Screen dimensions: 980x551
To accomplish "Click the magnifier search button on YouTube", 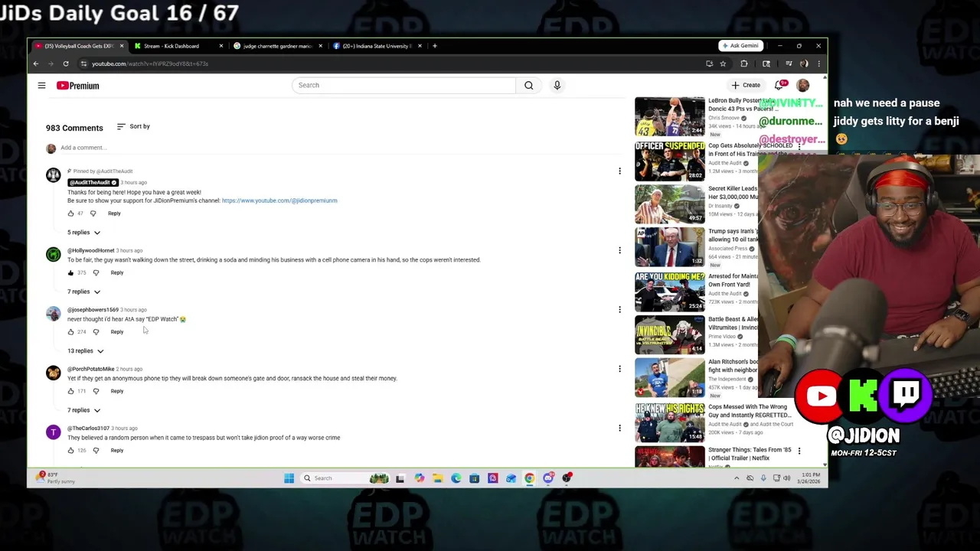I will coord(528,85).
